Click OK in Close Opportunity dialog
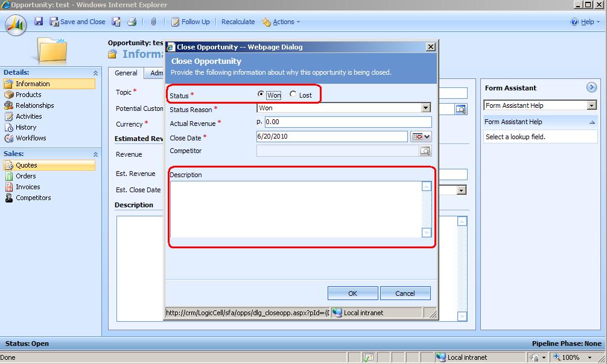Screen dimensions: 607x364 point(352,293)
